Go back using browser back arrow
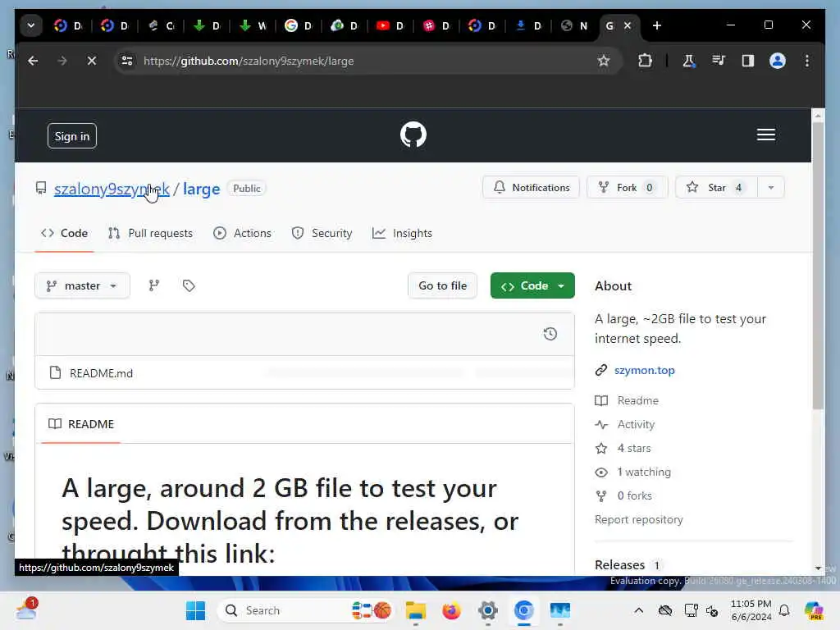 coord(33,61)
